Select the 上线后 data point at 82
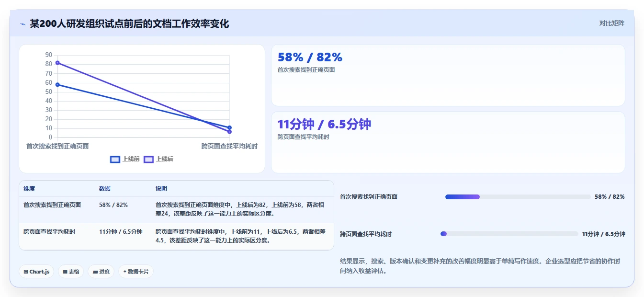 pyautogui.click(x=57, y=63)
